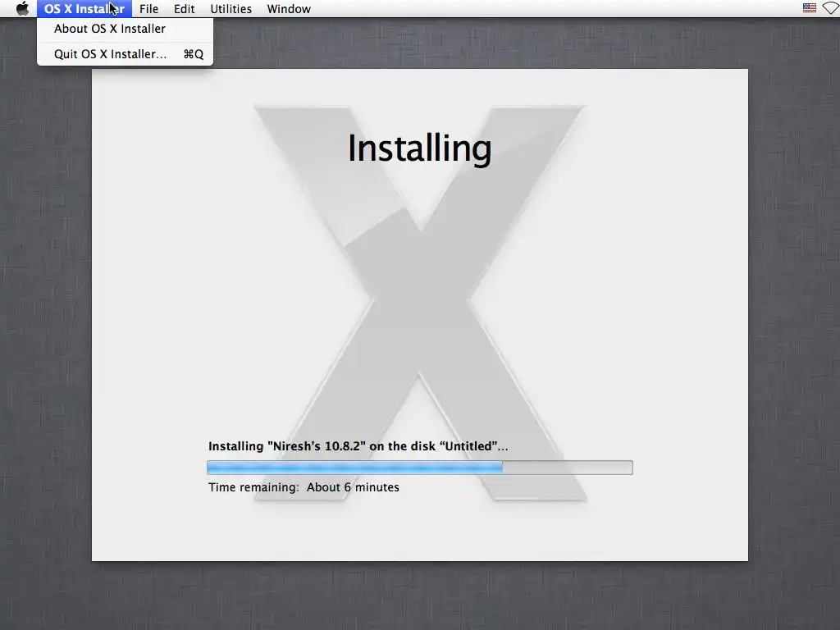This screenshot has height=630, width=840.
Task: Choose About OS X Installer
Action: (x=125, y=29)
